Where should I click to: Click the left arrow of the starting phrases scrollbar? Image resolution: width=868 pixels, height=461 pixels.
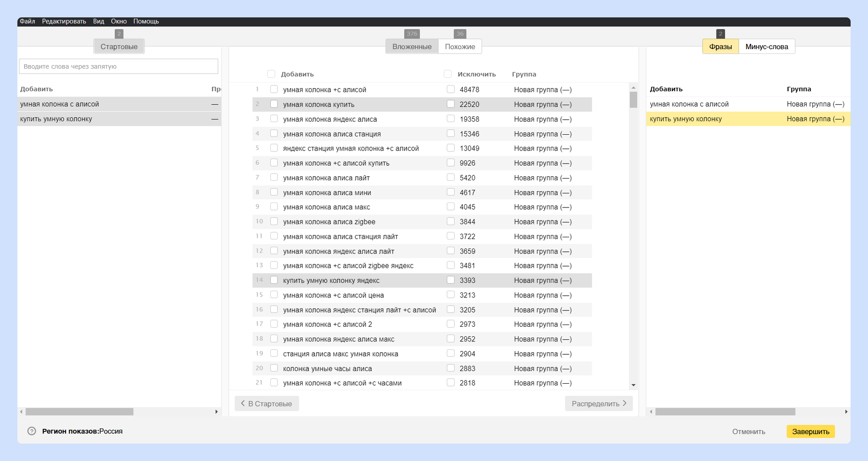tap(21, 412)
